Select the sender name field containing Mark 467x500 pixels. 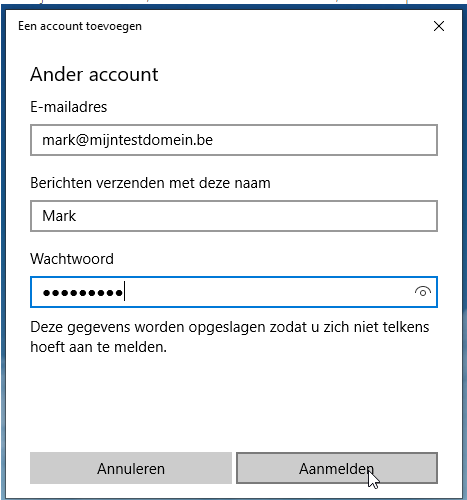pos(234,216)
